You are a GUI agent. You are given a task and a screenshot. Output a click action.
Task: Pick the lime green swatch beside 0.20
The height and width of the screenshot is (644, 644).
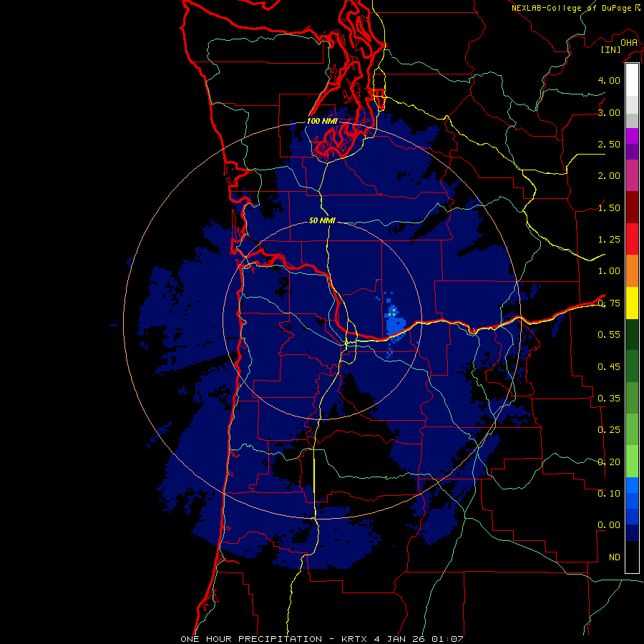[632, 462]
